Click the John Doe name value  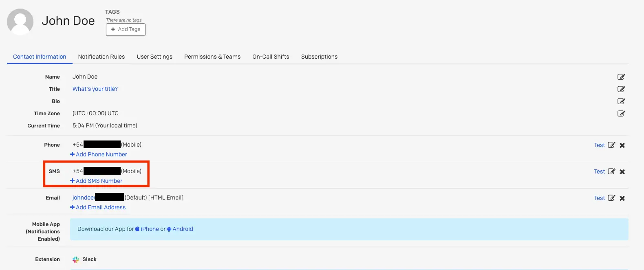tap(85, 77)
